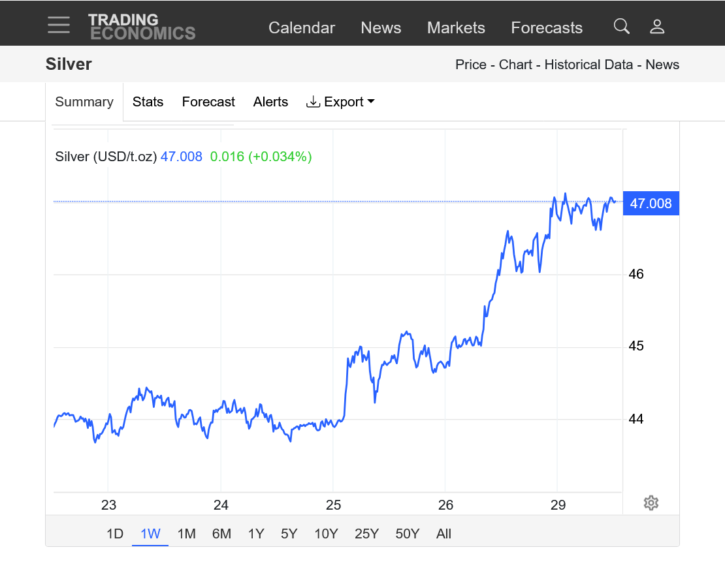Switch chart range to 1M
The image size is (725, 588).
[x=187, y=534]
